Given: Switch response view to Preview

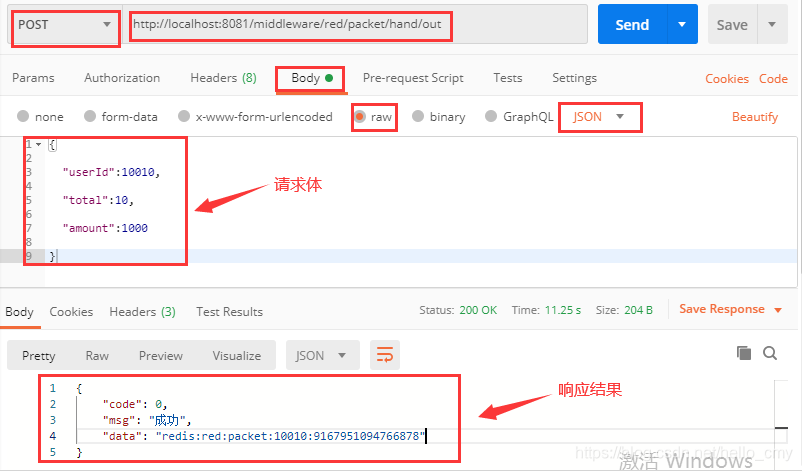Looking at the screenshot, I should click(161, 355).
